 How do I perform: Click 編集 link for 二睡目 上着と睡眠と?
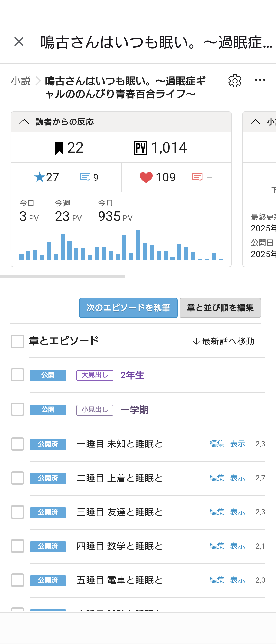[x=217, y=478]
